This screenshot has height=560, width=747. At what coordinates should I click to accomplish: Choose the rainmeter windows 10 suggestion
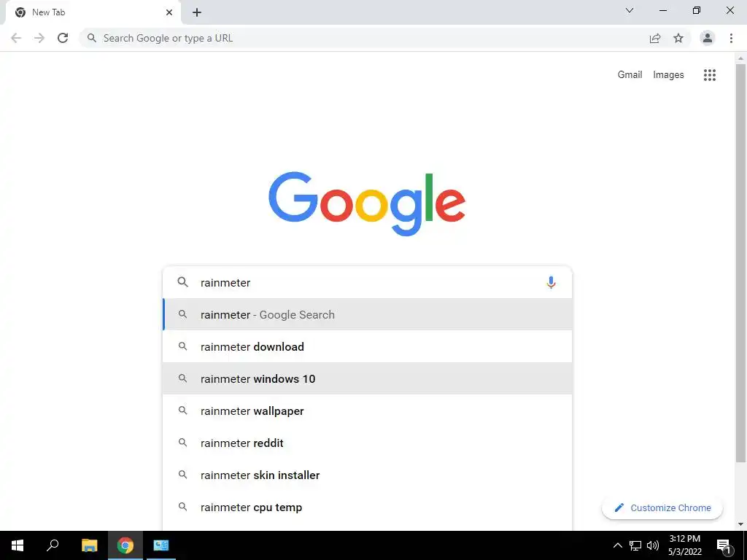click(368, 378)
